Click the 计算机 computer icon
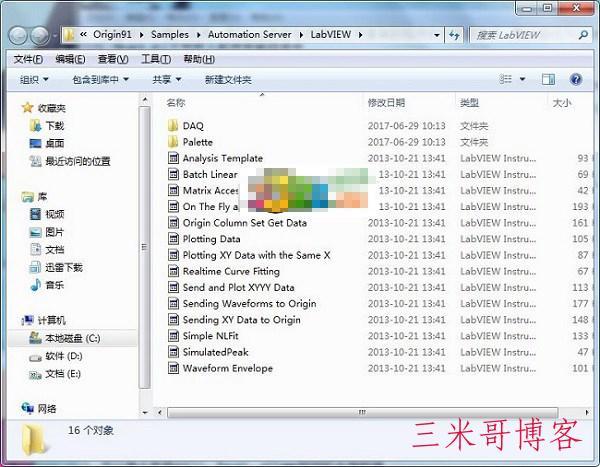Image resolution: width=600 pixels, height=467 pixels. 28,320
